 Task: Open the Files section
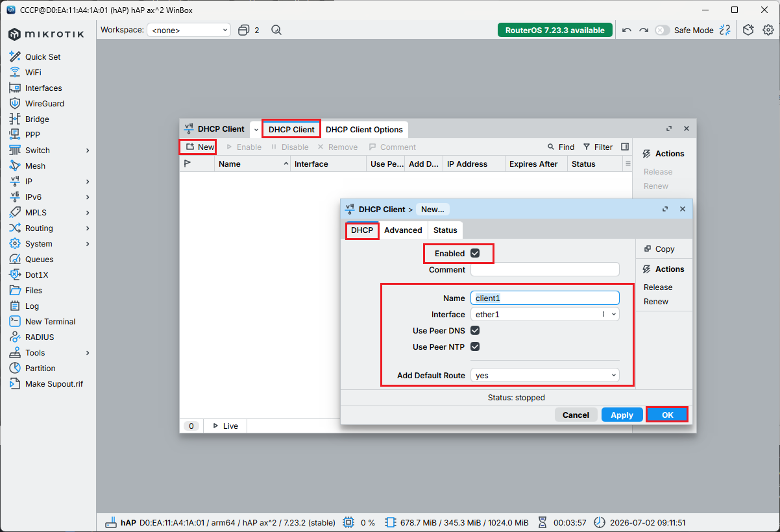click(34, 290)
